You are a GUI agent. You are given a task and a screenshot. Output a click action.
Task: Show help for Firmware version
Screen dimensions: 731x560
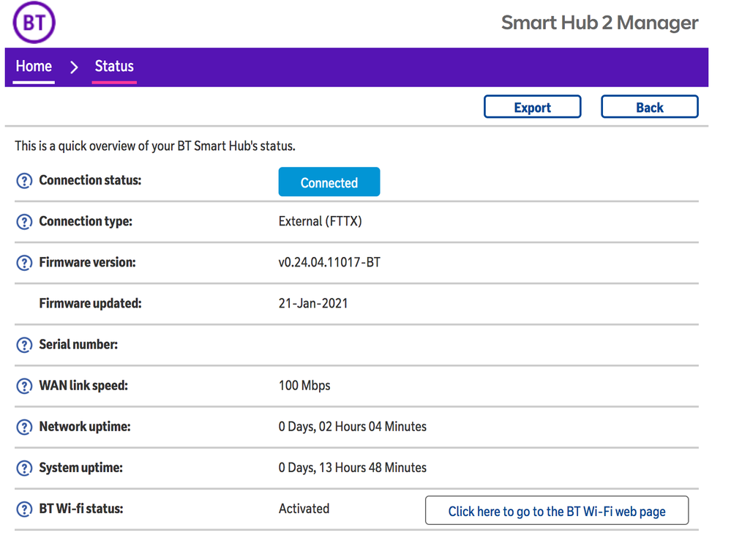tap(24, 263)
